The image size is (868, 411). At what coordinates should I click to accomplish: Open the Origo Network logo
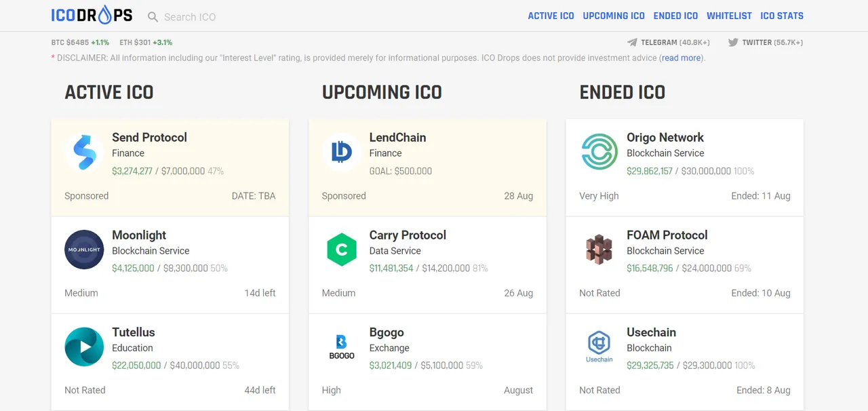click(x=599, y=153)
